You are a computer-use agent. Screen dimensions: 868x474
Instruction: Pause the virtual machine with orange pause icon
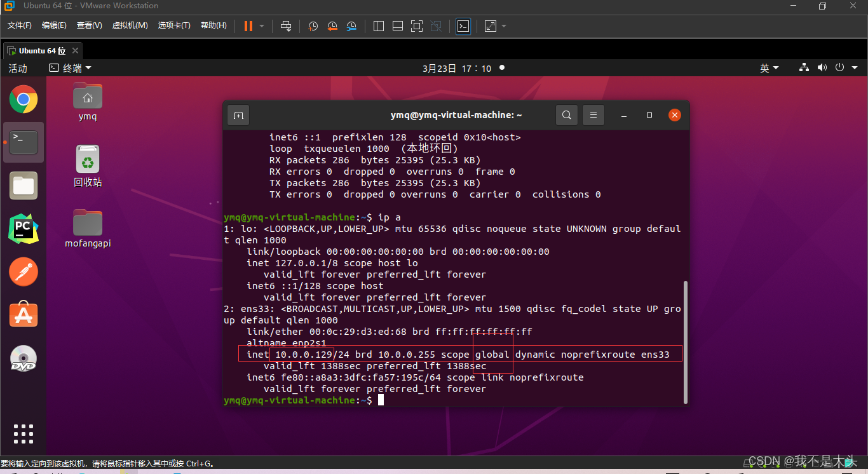pyautogui.click(x=248, y=26)
